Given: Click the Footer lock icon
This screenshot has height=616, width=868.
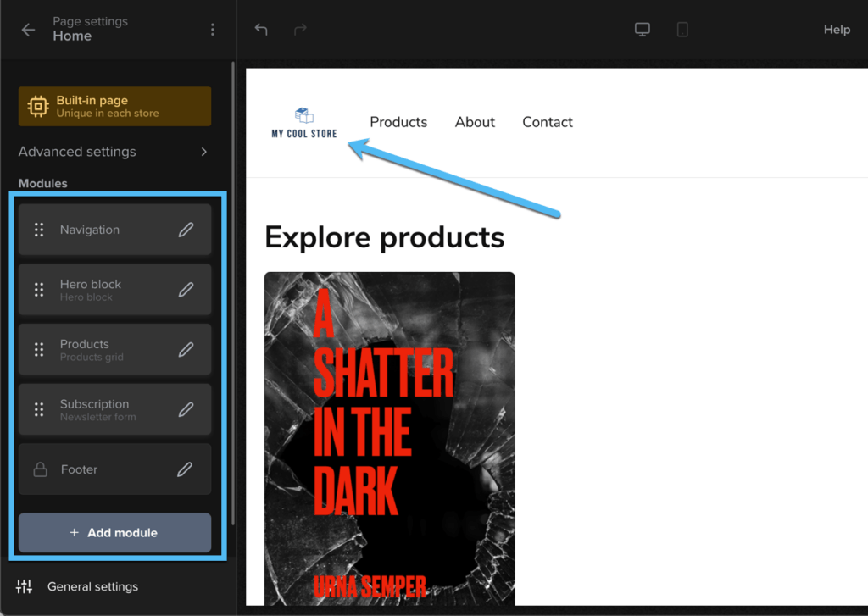Looking at the screenshot, I should point(40,469).
